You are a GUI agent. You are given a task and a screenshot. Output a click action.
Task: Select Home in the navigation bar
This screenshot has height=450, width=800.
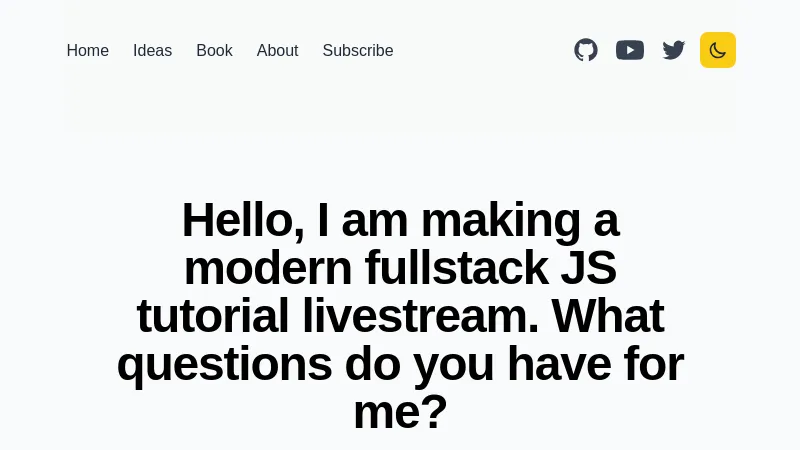pos(88,50)
